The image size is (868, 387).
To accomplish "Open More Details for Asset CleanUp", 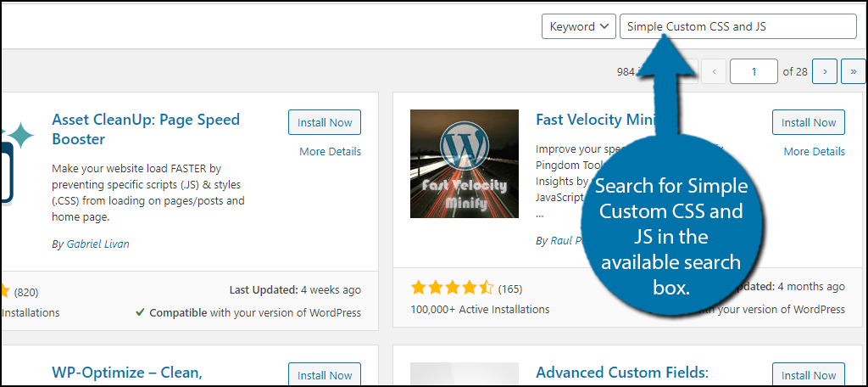I will [x=330, y=151].
